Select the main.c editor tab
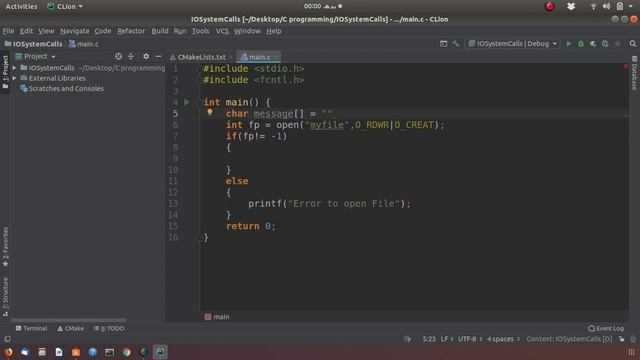 (x=259, y=57)
